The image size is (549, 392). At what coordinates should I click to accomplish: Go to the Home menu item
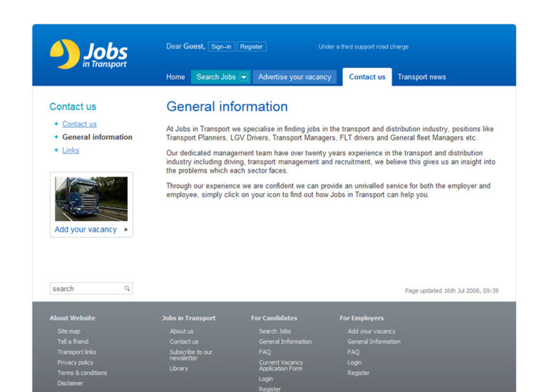(x=175, y=77)
